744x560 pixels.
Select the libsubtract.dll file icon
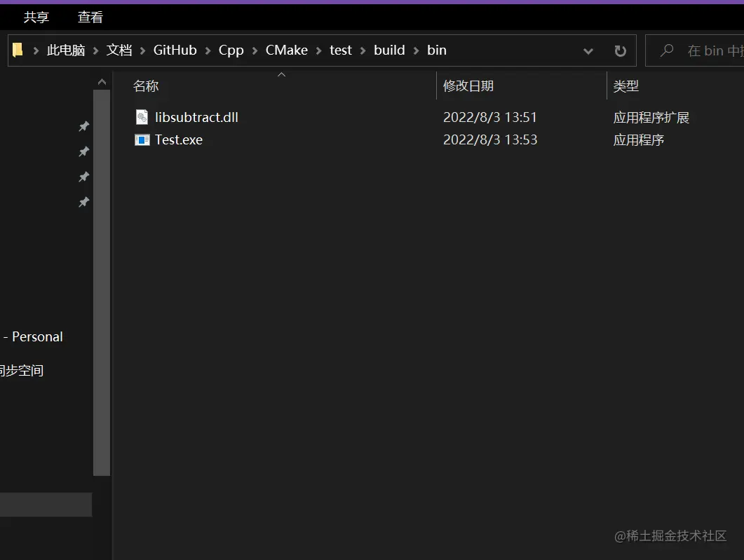[142, 117]
